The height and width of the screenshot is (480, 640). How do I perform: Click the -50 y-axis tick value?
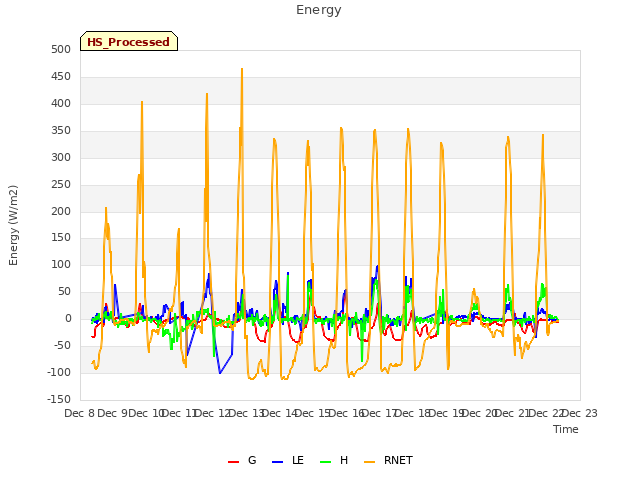[62, 346]
